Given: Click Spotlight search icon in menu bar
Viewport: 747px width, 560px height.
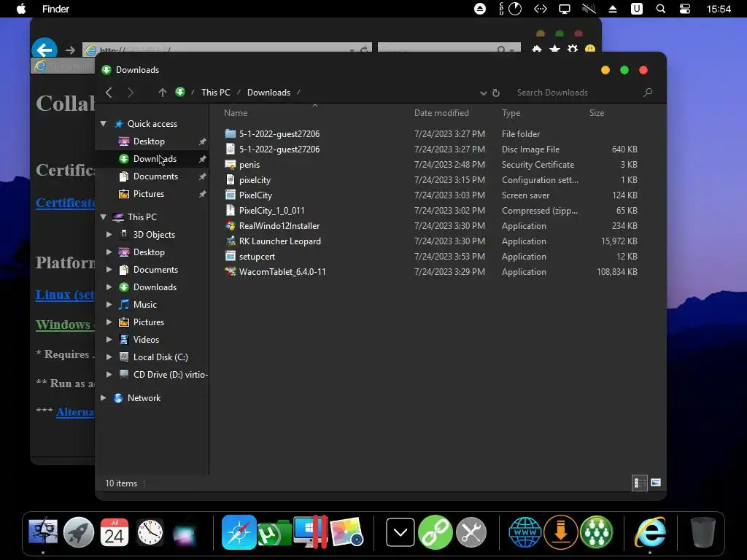Looking at the screenshot, I should (x=661, y=9).
